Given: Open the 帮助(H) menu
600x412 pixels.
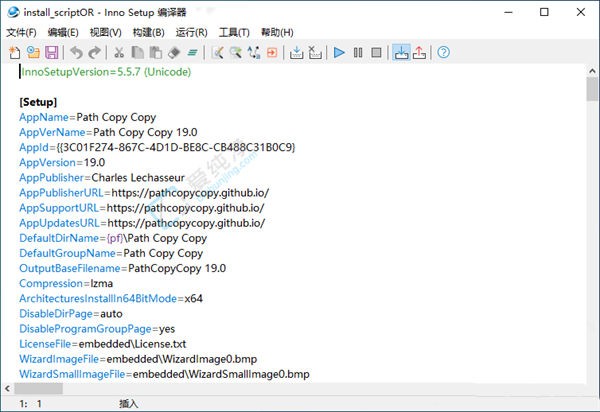Looking at the screenshot, I should (277, 33).
